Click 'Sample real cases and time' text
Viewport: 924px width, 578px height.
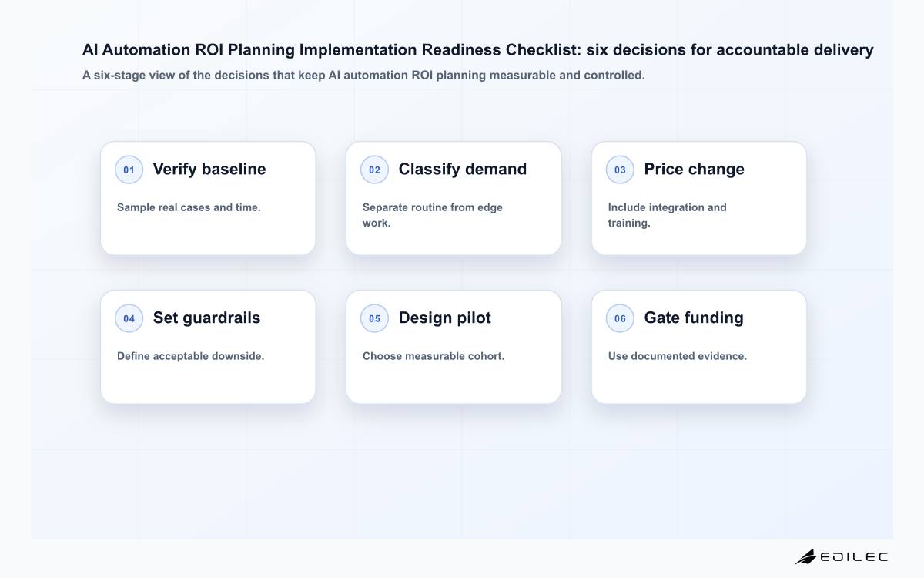[x=189, y=207]
